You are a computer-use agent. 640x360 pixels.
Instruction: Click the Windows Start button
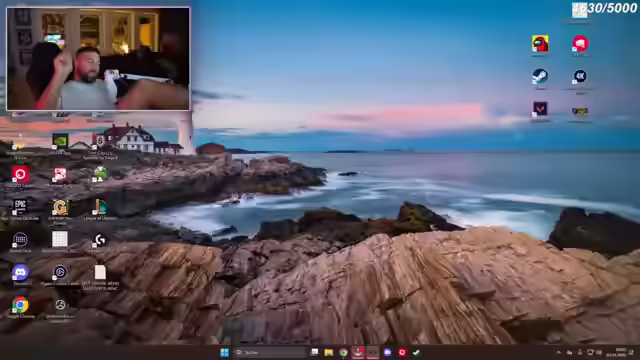tap(224, 352)
